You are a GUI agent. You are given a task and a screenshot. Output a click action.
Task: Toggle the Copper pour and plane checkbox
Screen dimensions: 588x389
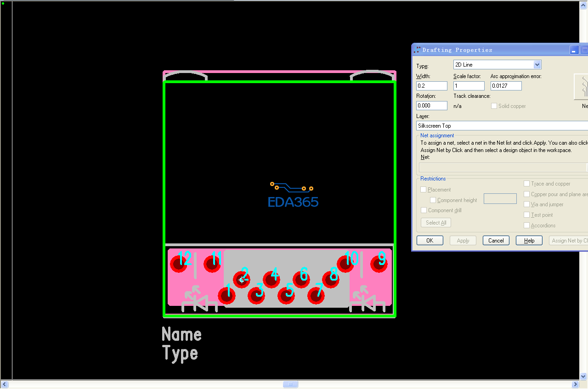pyautogui.click(x=526, y=194)
